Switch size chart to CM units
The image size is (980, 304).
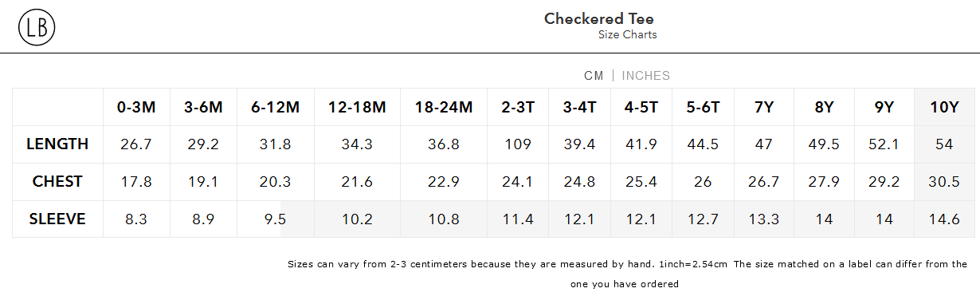click(x=594, y=76)
